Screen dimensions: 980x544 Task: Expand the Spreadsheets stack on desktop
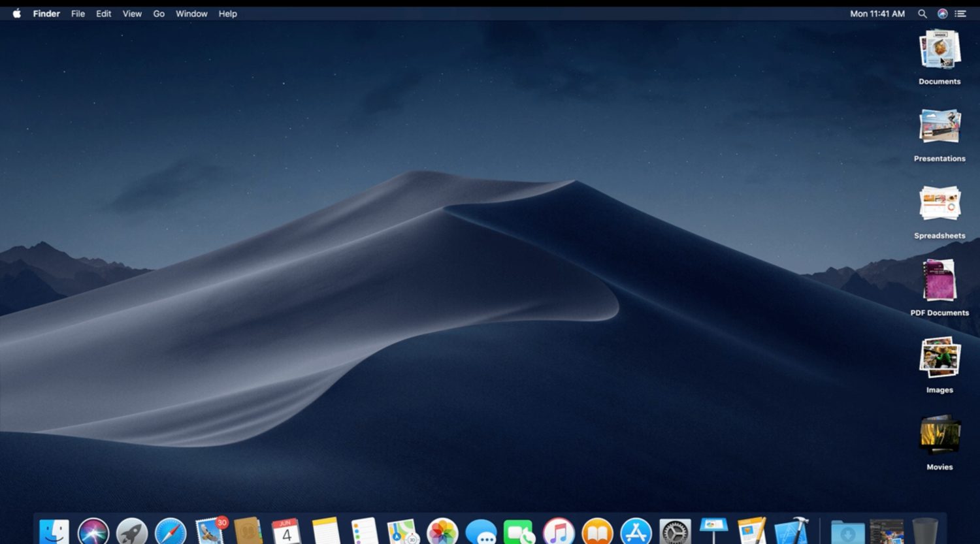(939, 203)
